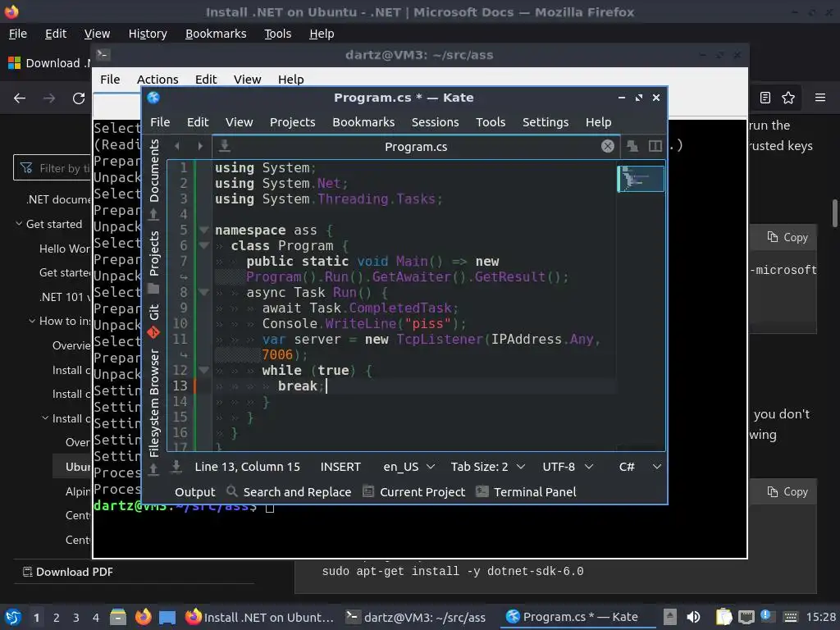840x630 pixels.
Task: Open Kate's Edit menu
Action: 198,122
